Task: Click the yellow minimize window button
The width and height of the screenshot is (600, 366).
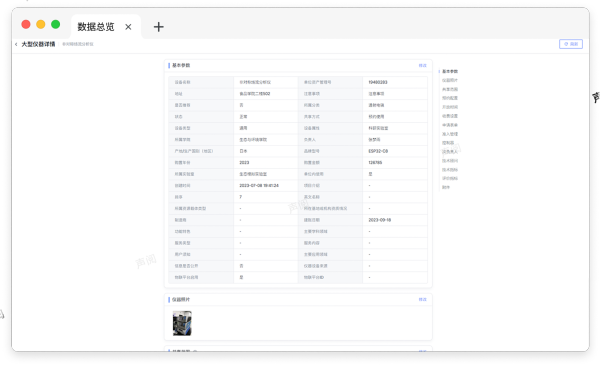Action: (41, 25)
